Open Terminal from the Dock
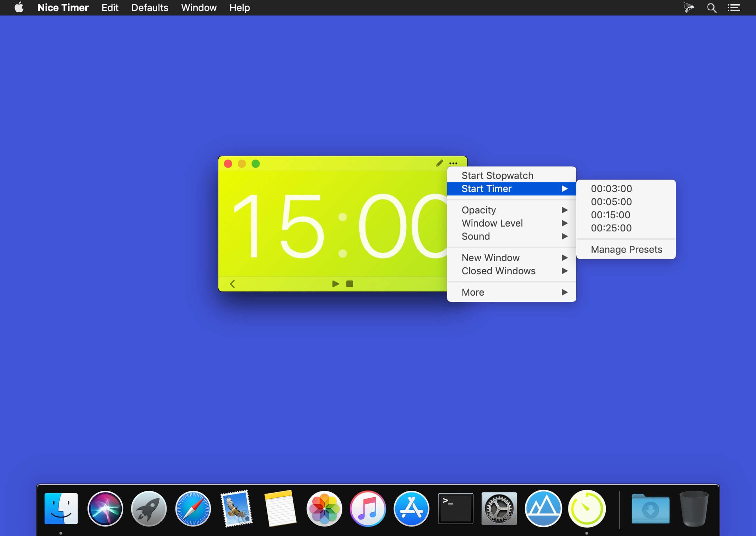Viewport: 756px width, 536px height. click(x=455, y=508)
